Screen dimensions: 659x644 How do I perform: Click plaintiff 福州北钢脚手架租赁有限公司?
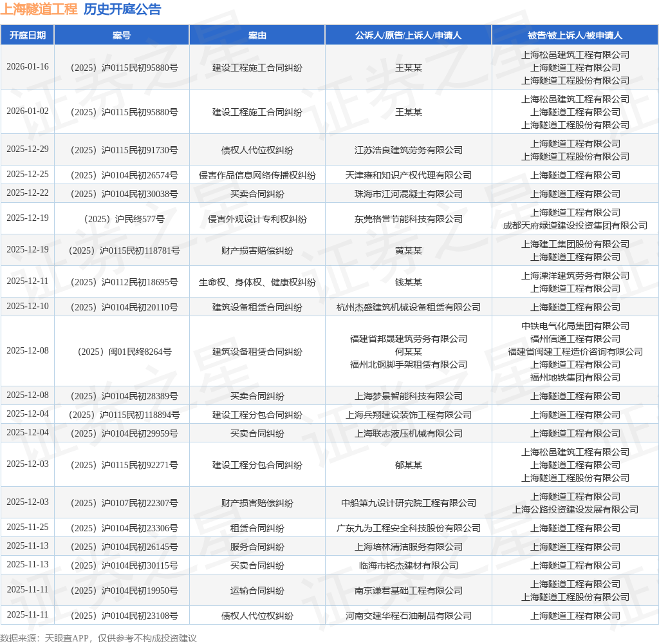click(x=409, y=365)
